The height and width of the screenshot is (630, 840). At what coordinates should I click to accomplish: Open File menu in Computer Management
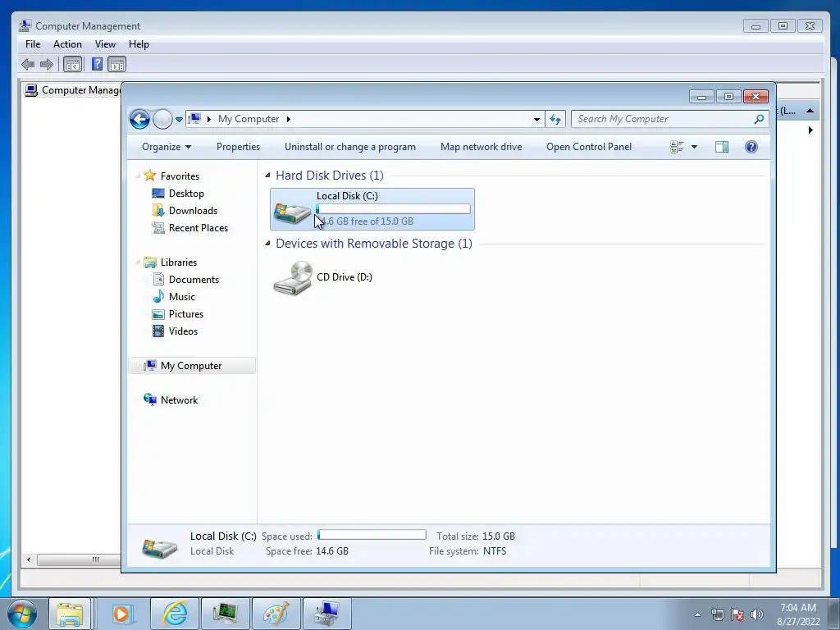pos(33,44)
